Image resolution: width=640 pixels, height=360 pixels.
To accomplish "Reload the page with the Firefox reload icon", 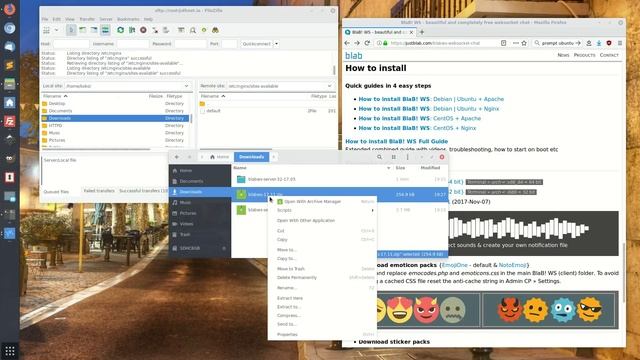I will (367, 43).
